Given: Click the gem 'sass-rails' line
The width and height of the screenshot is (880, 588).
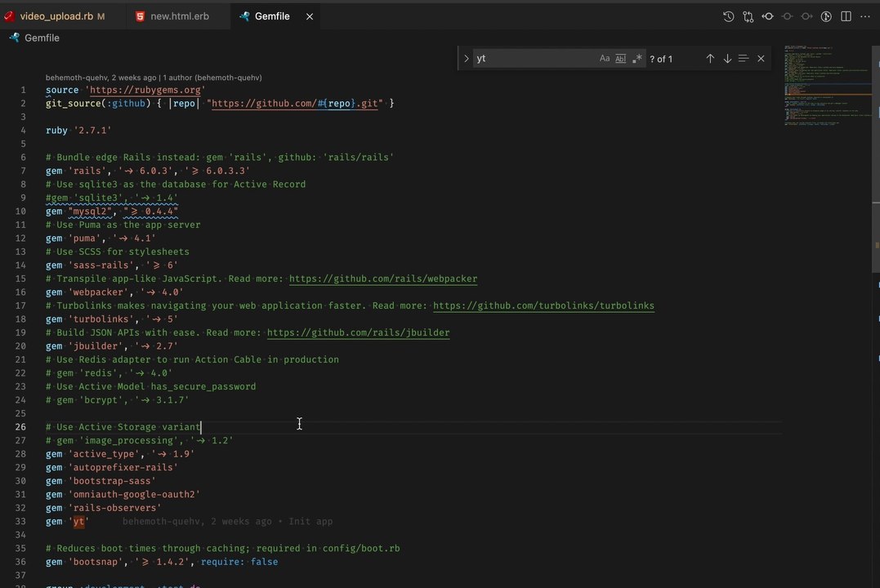Looking at the screenshot, I should 112,265.
